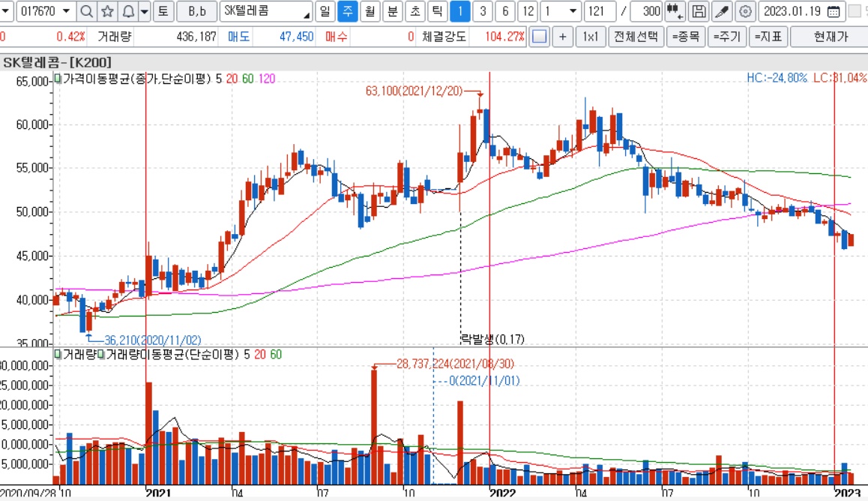
Task: Click the bell alert icon
Action: coord(128,11)
